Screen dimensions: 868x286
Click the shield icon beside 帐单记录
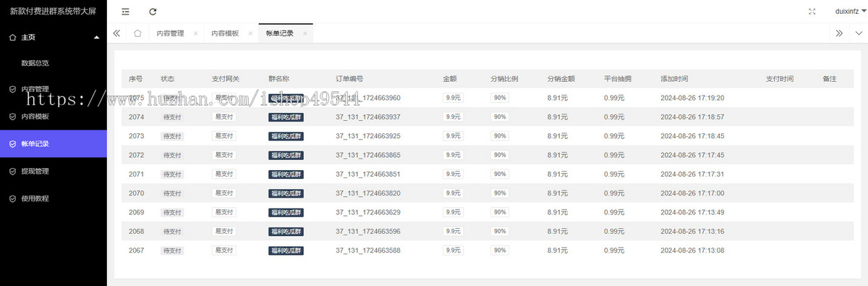12,144
